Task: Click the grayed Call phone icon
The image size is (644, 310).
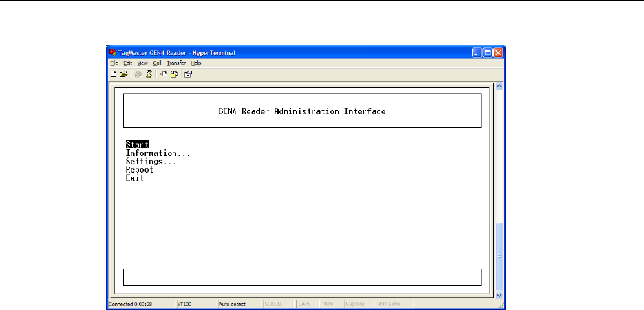Action: [x=138, y=74]
